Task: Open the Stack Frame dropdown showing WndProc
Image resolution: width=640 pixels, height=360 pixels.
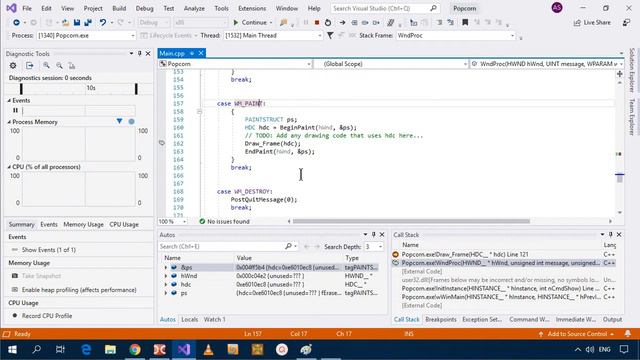Action: [x=456, y=36]
